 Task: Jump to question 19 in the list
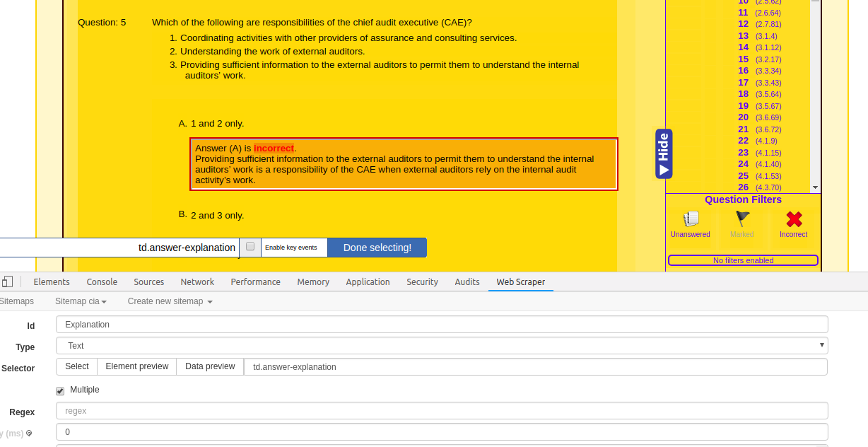(x=743, y=106)
